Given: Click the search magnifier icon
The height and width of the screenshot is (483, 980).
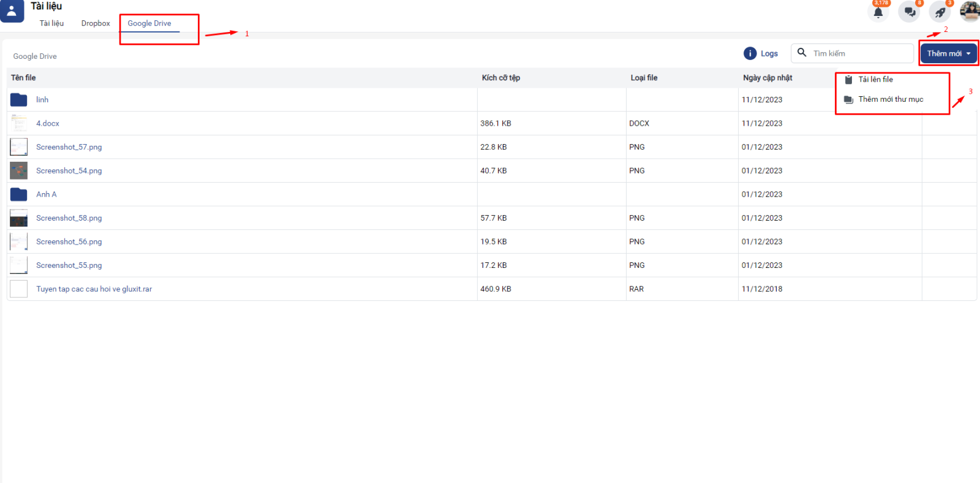Looking at the screenshot, I should [802, 53].
